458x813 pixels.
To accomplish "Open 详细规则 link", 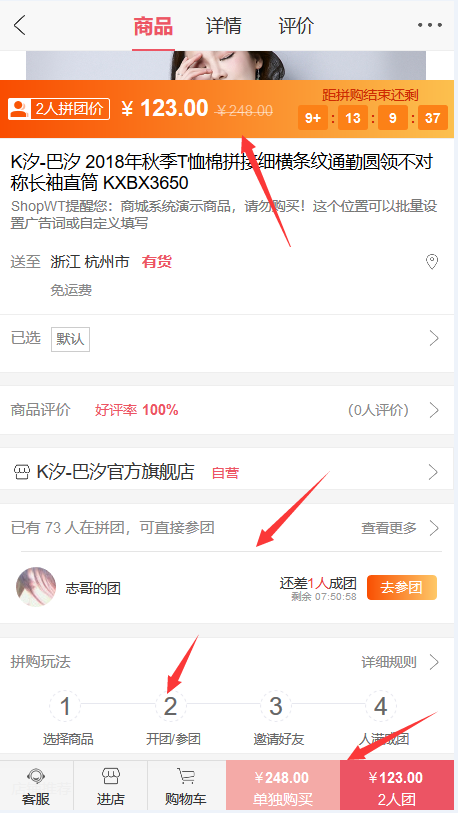I will point(400,662).
